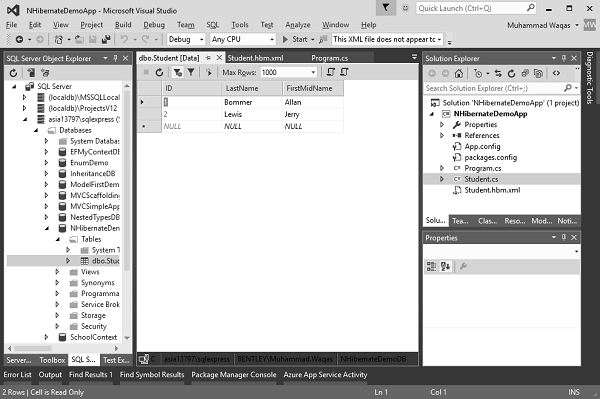Expand the SchoolContext database node

[x=47, y=337]
